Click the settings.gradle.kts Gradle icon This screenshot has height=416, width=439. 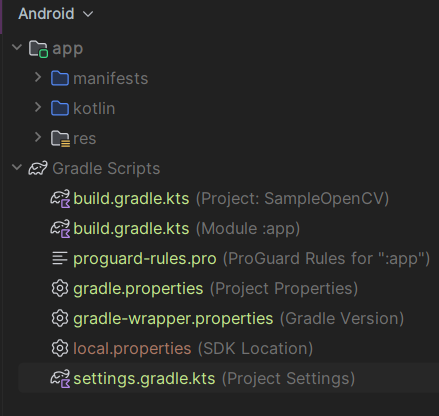click(x=60, y=379)
